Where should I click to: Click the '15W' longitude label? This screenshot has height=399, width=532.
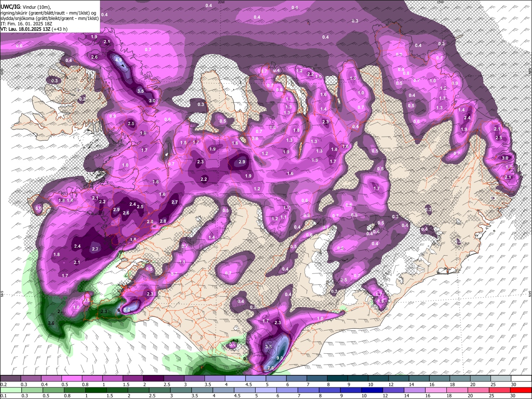tap(440, 2)
